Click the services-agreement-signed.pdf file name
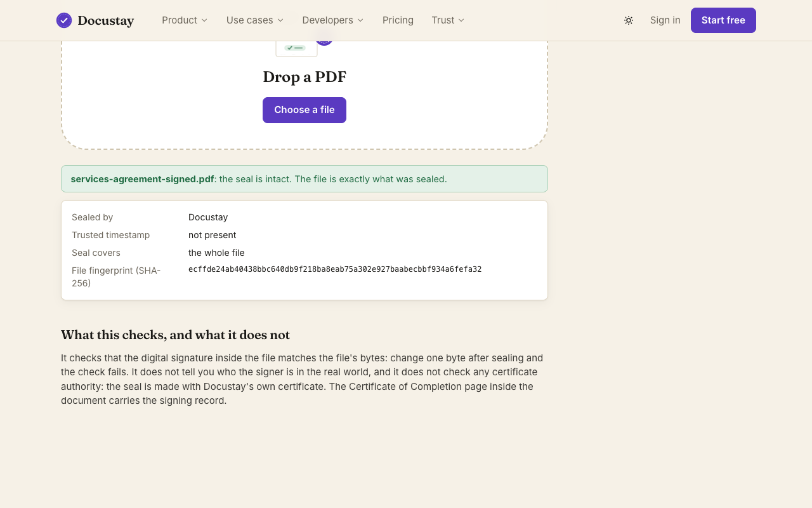The width and height of the screenshot is (812, 508). click(x=142, y=179)
